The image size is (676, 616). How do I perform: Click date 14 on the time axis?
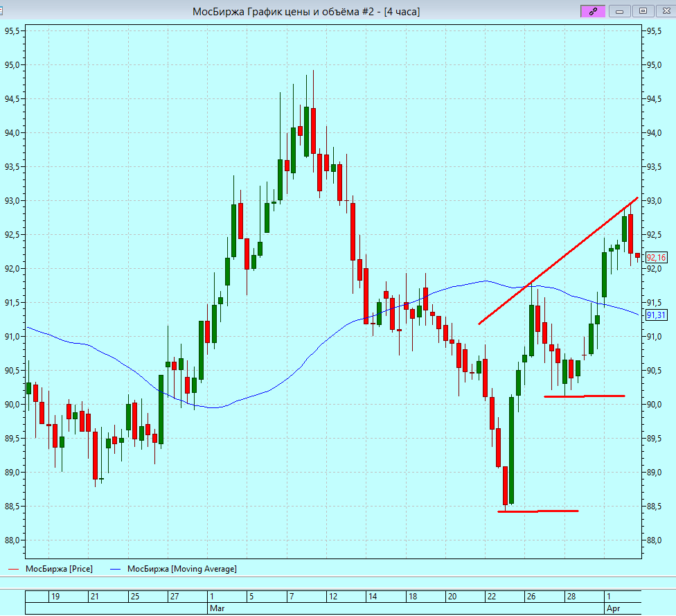(x=373, y=597)
